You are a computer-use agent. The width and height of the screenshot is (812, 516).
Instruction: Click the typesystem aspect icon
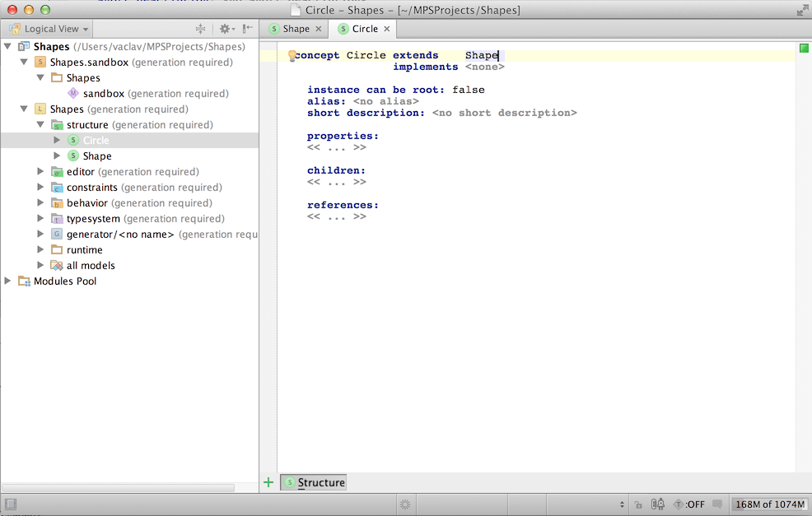55,218
